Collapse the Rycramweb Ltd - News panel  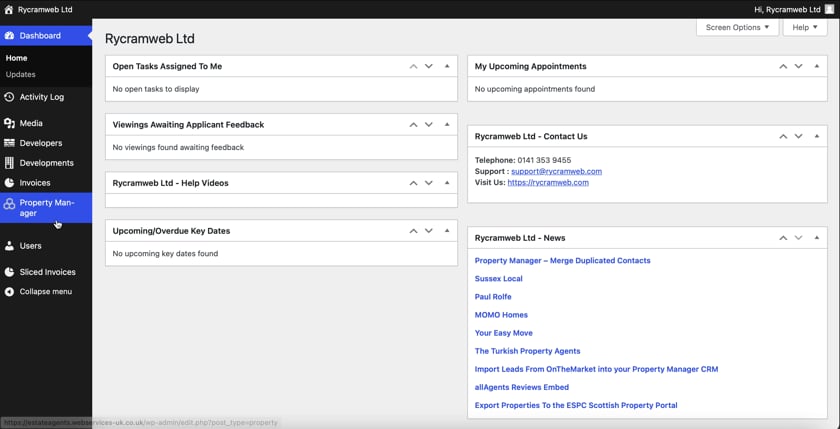click(x=817, y=238)
